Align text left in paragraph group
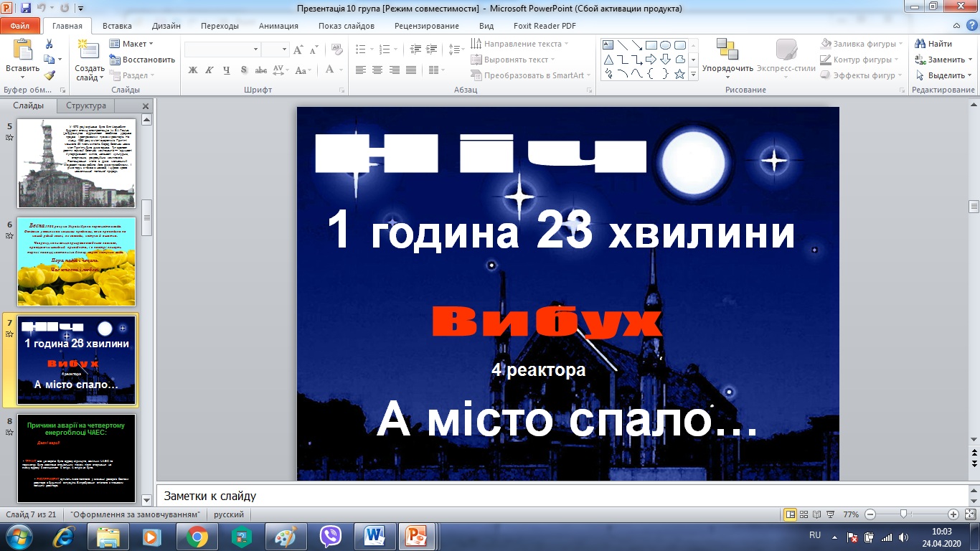 360,70
